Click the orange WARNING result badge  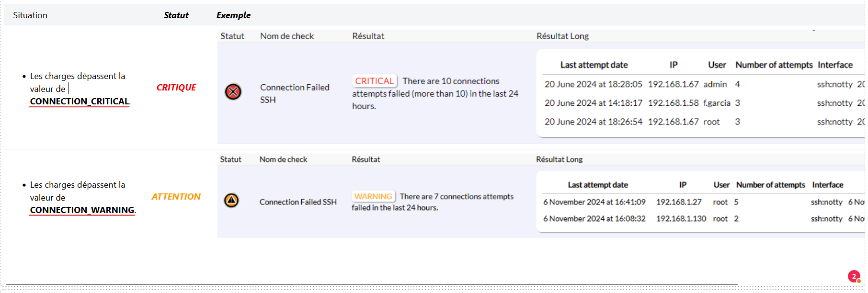click(373, 196)
